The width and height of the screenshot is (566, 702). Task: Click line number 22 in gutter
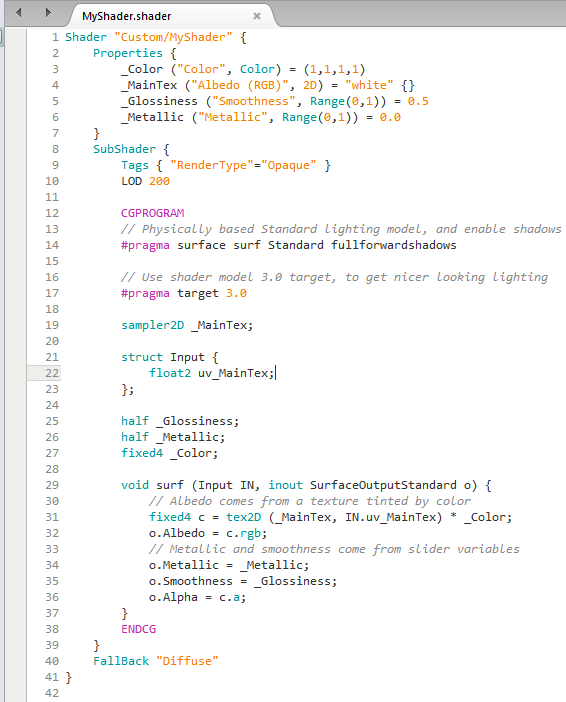click(x=52, y=373)
